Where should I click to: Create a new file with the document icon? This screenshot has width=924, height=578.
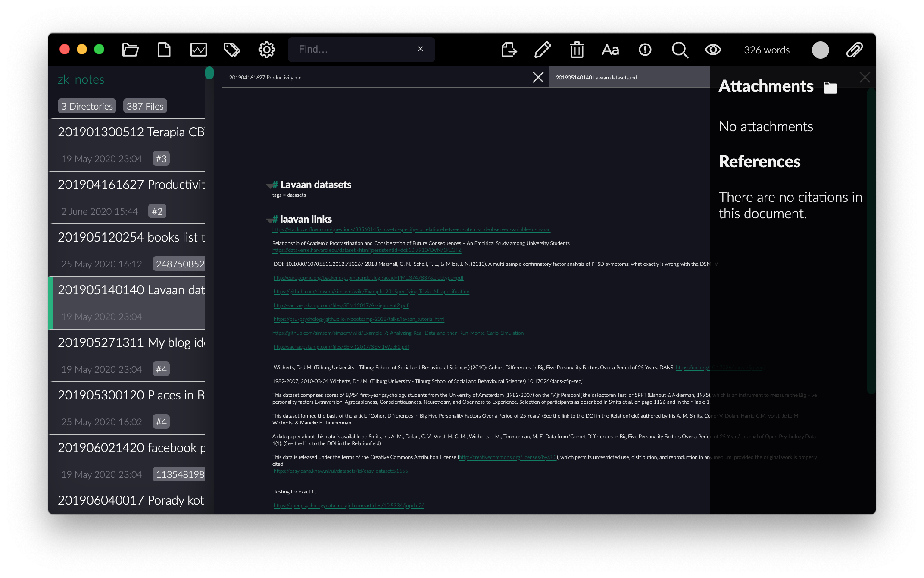click(164, 50)
